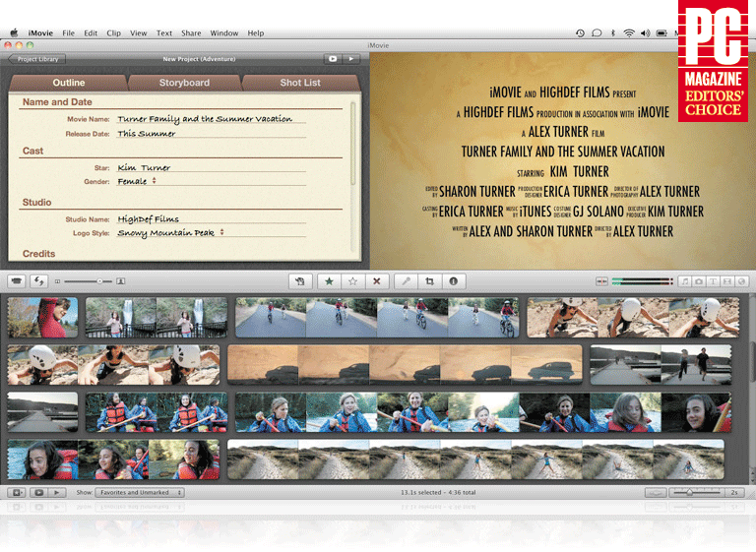Click the outline panel vertical scrollbar
Viewport: 756px width, 552px height.
(x=353, y=143)
